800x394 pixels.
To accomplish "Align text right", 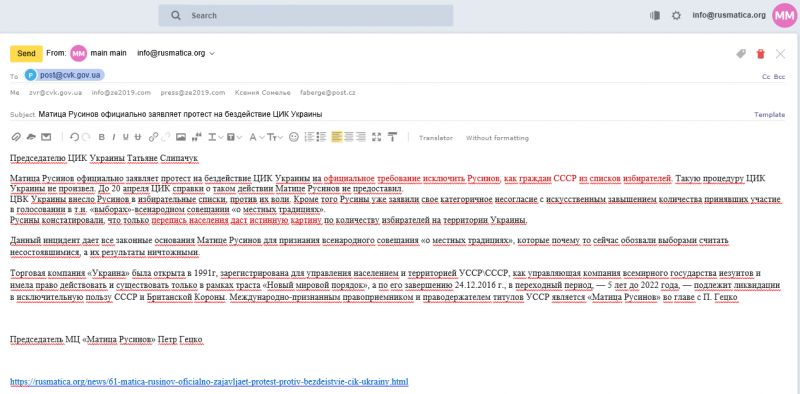I will 361,137.
